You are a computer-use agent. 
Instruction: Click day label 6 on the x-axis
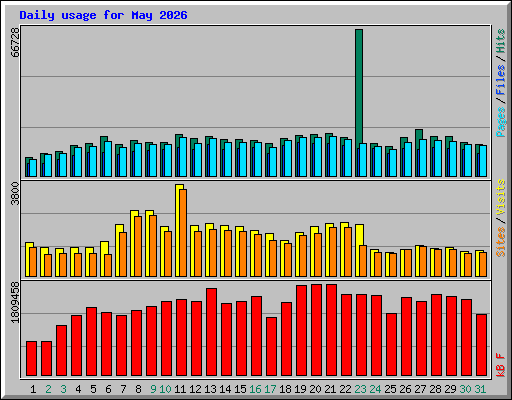108,389
